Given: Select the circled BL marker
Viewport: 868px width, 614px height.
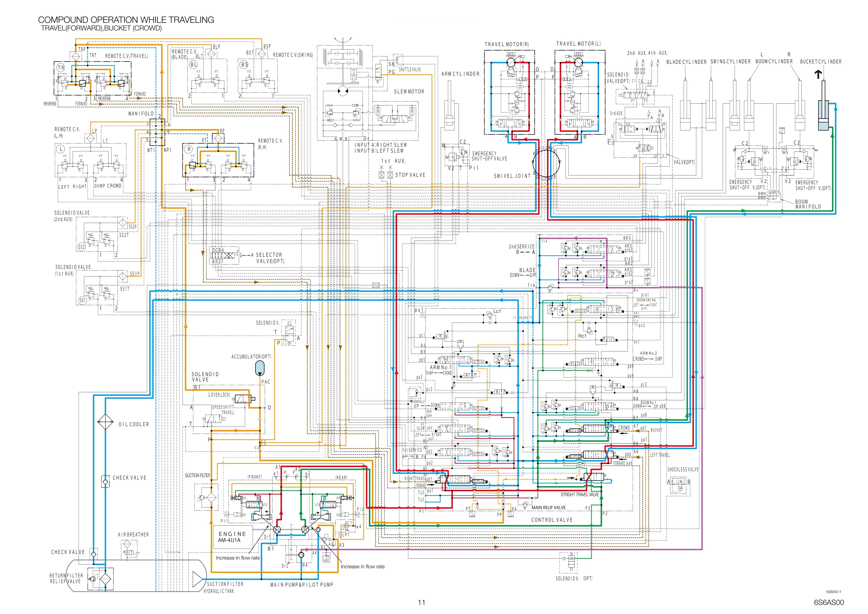Looking at the screenshot, I should (194, 65).
